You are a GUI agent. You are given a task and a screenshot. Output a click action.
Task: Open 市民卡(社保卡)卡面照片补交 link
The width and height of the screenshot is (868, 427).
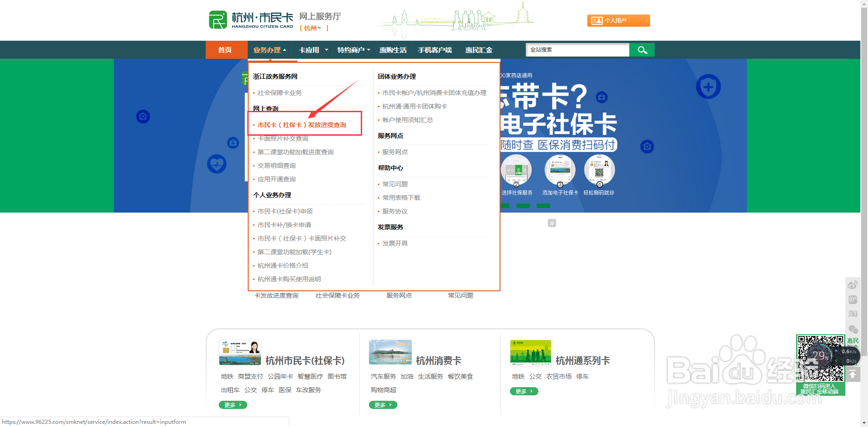click(x=302, y=238)
